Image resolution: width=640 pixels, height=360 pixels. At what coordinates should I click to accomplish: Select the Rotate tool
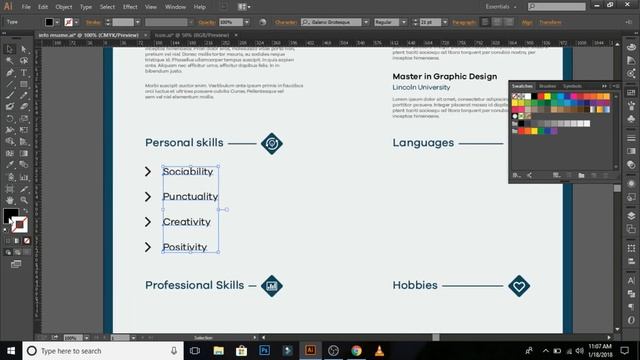9,119
